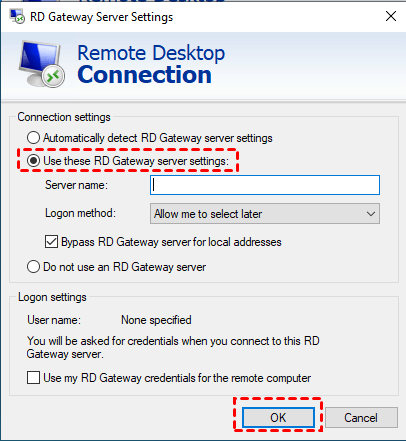Open the Logon method combo box
The width and height of the screenshot is (406, 441).
pos(265,214)
